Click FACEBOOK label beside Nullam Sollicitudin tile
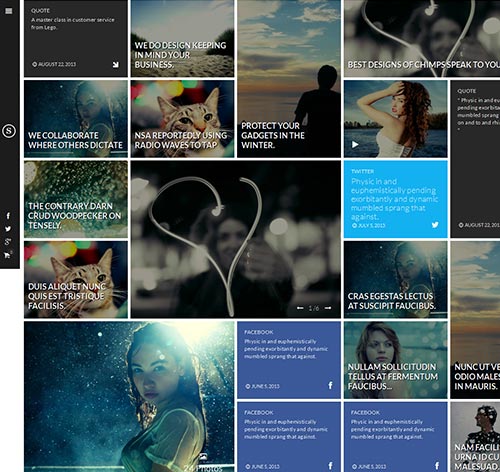Viewport: 500px width, 472px height. [259, 332]
